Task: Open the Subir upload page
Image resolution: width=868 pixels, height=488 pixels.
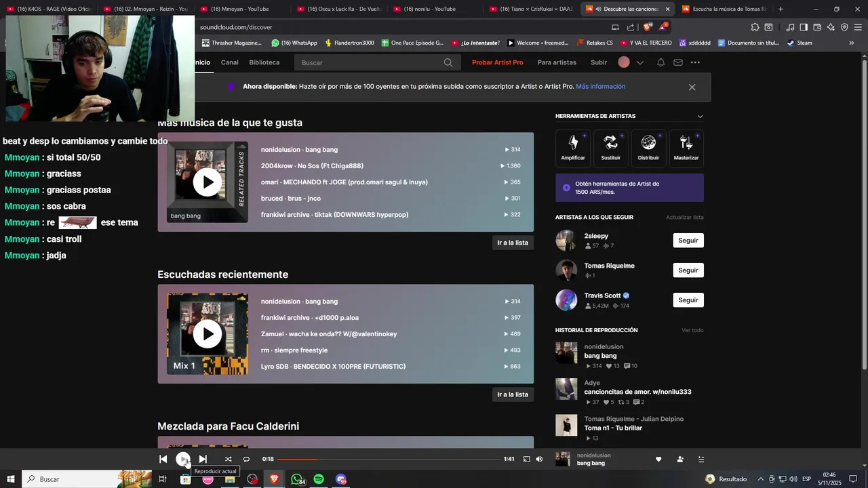Action: [599, 62]
